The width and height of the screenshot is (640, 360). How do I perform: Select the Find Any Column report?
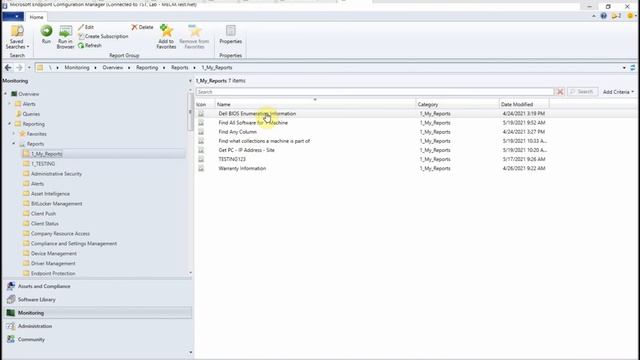point(238,132)
